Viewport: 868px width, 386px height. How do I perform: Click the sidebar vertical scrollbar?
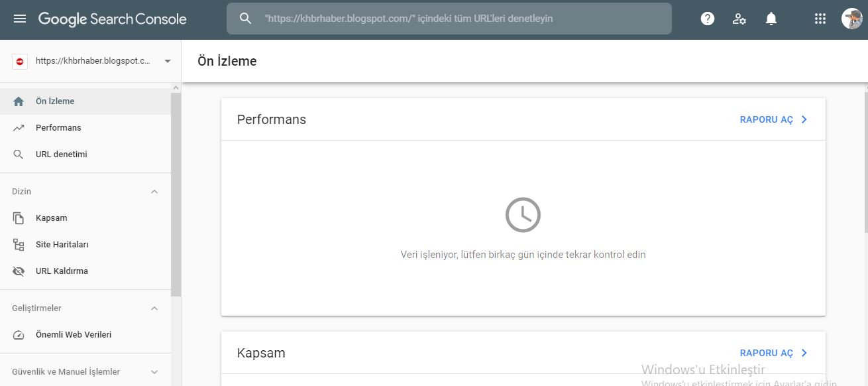[176, 194]
